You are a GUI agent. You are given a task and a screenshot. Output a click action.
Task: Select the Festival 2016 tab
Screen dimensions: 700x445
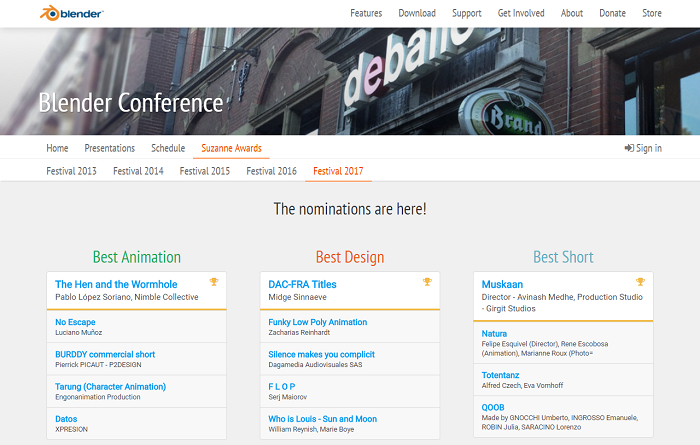271,171
